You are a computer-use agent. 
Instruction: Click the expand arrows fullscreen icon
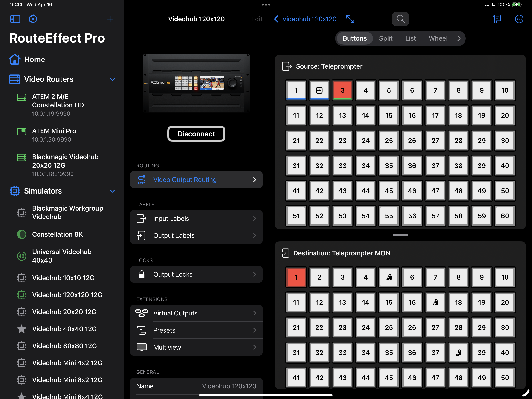click(x=350, y=19)
